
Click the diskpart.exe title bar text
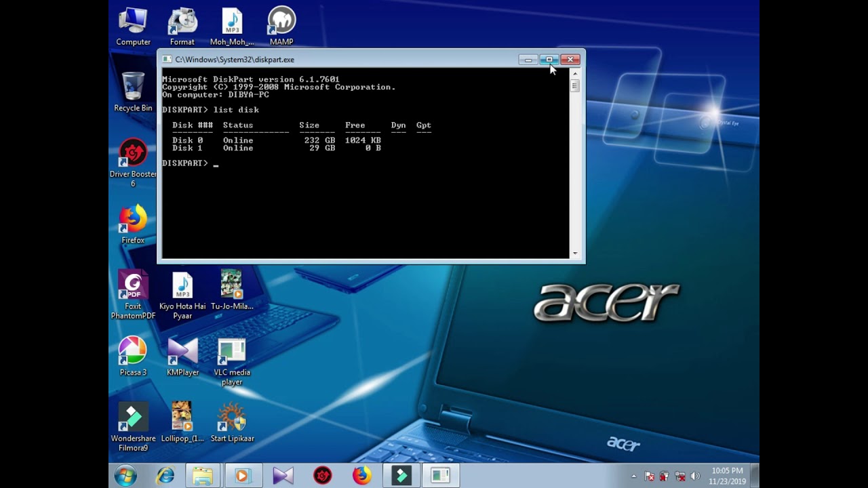click(x=235, y=60)
